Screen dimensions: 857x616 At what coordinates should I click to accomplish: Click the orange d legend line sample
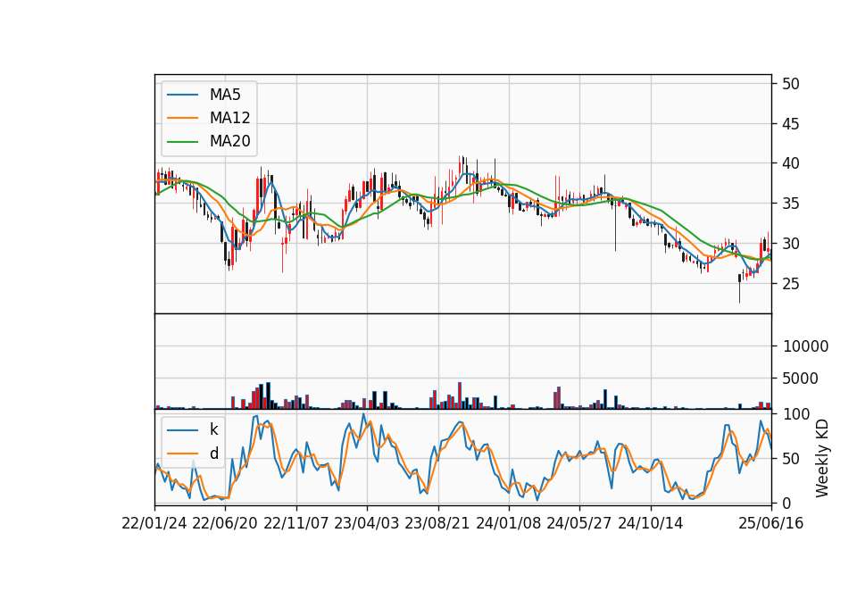(182, 453)
